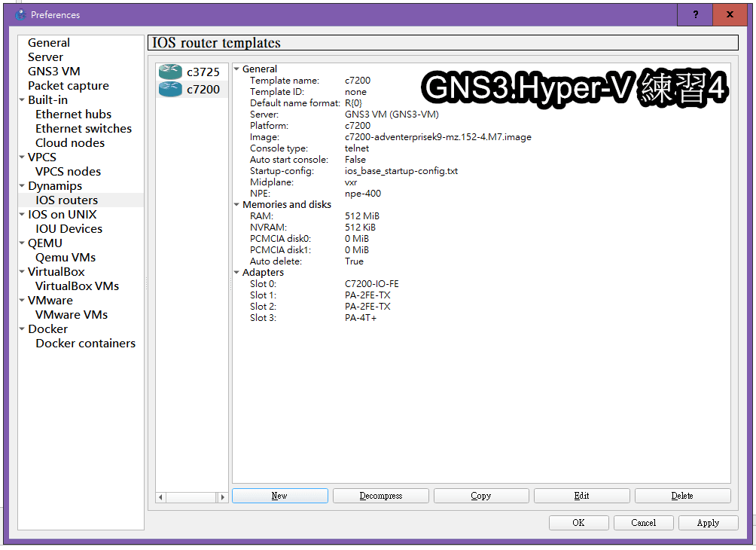756x550 pixels.
Task: Click the NPE value npe-400
Action: [x=363, y=194]
